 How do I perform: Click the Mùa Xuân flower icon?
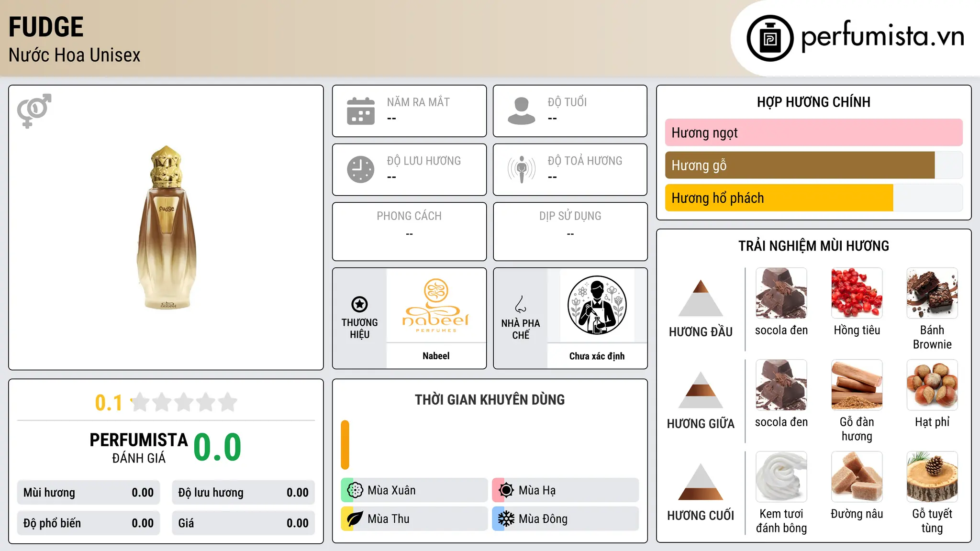(x=355, y=490)
